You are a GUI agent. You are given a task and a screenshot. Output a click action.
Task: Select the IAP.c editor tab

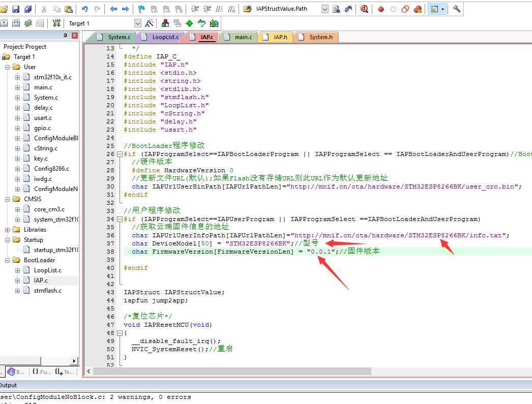(x=202, y=37)
